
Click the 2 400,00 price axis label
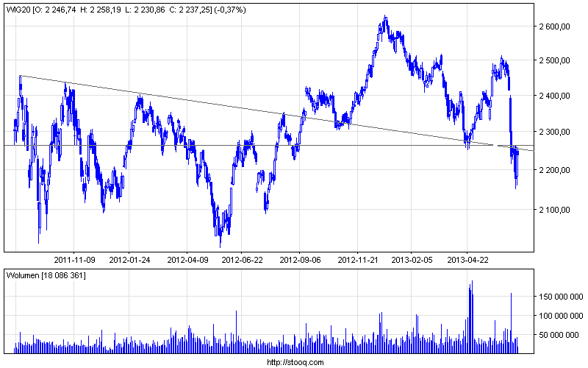tap(555, 96)
